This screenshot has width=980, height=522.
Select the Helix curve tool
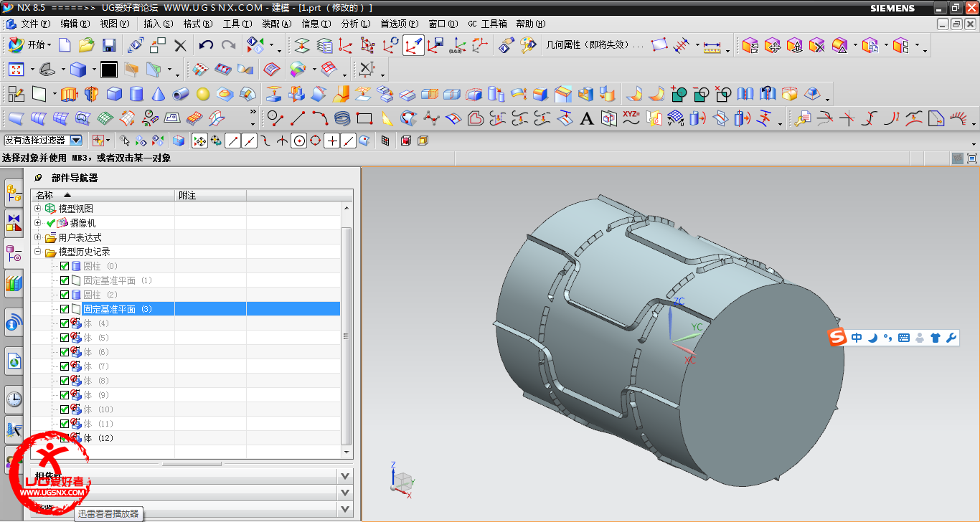343,118
